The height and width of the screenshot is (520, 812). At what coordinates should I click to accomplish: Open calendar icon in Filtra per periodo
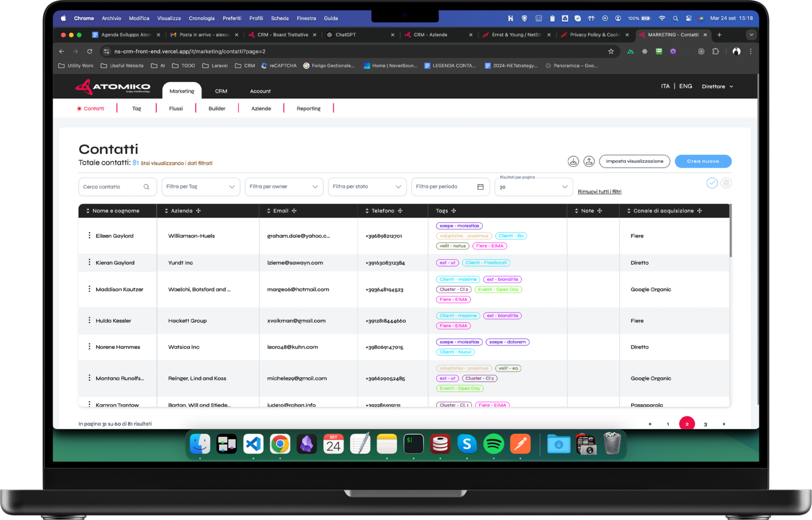(x=480, y=187)
